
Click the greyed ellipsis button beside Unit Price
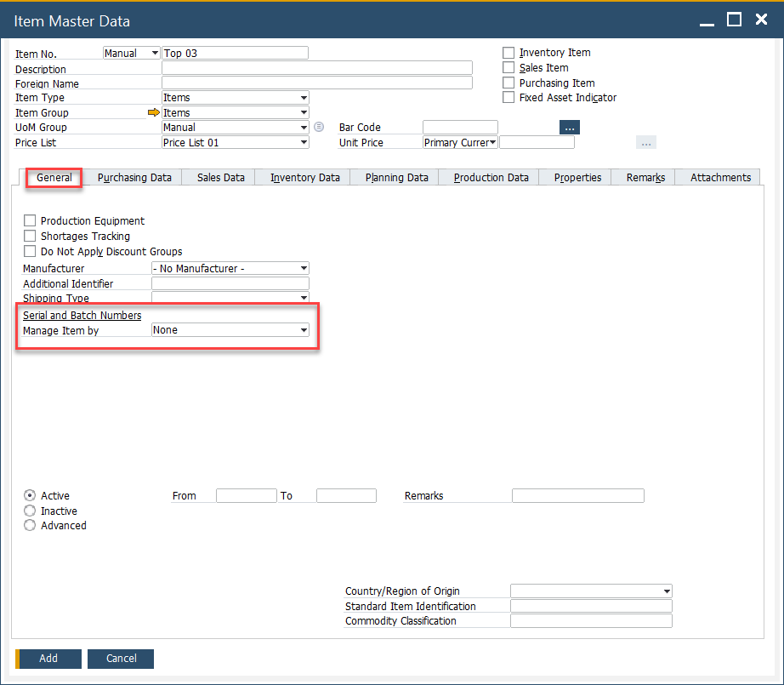646,143
